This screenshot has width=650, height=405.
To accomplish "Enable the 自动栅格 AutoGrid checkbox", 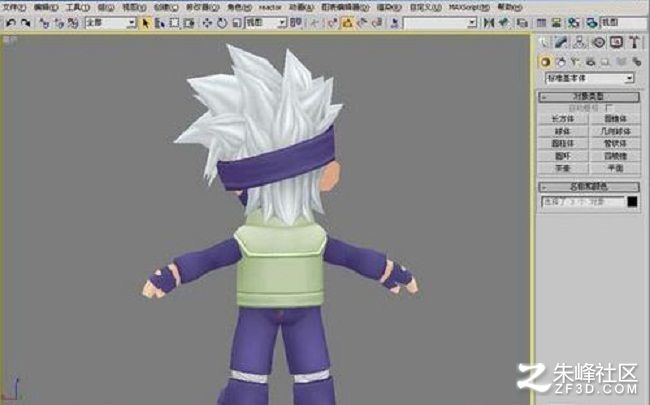I will (x=609, y=108).
